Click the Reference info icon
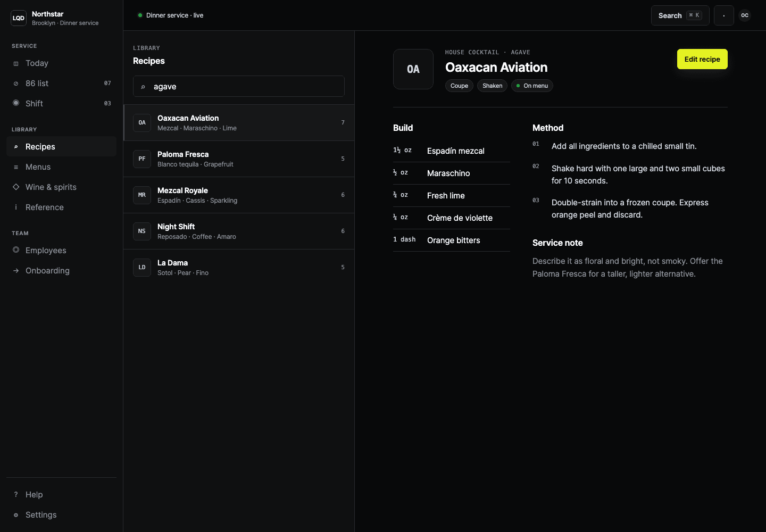 click(16, 207)
